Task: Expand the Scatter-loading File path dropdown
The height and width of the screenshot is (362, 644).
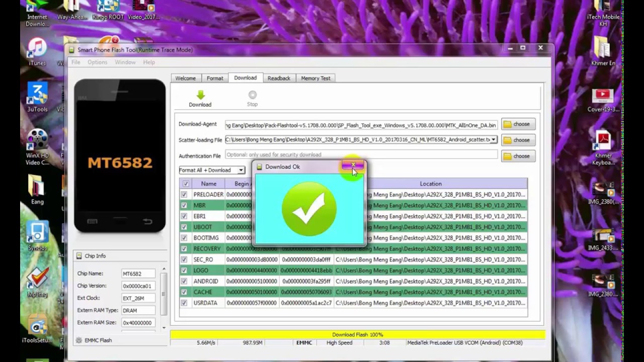Action: pos(493,140)
